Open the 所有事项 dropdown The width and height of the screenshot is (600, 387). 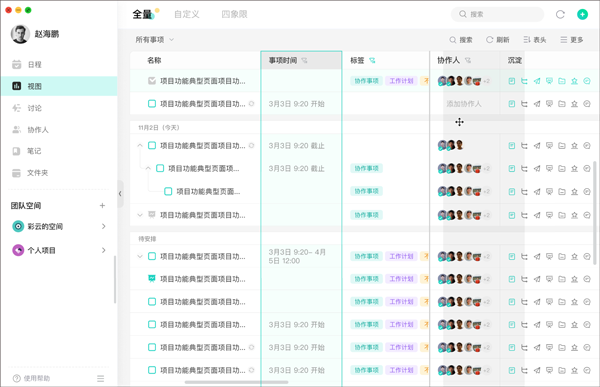pyautogui.click(x=155, y=40)
